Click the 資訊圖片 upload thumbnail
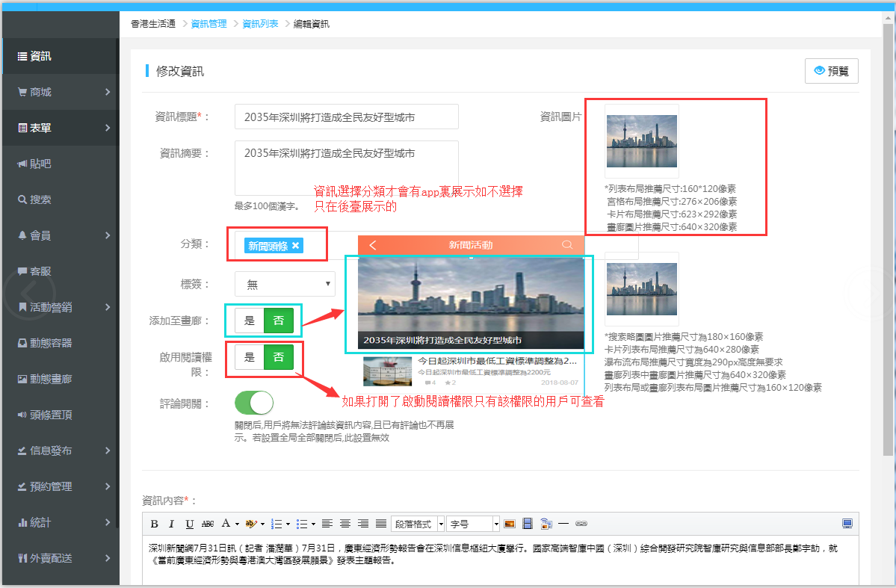The height and width of the screenshot is (588, 896). click(642, 141)
